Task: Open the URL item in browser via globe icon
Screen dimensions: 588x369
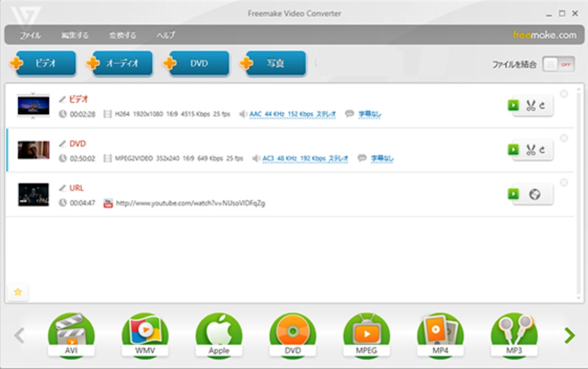Action: (535, 194)
